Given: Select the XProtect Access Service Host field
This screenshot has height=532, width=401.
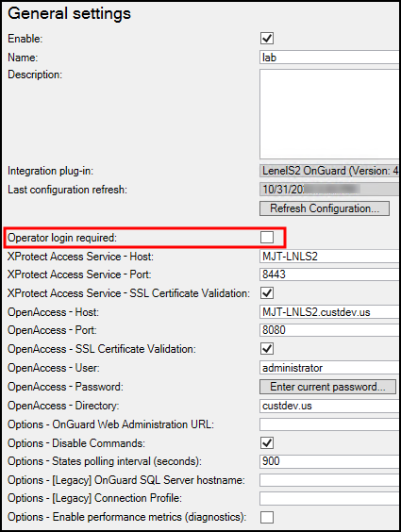Looking at the screenshot, I should click(329, 257).
